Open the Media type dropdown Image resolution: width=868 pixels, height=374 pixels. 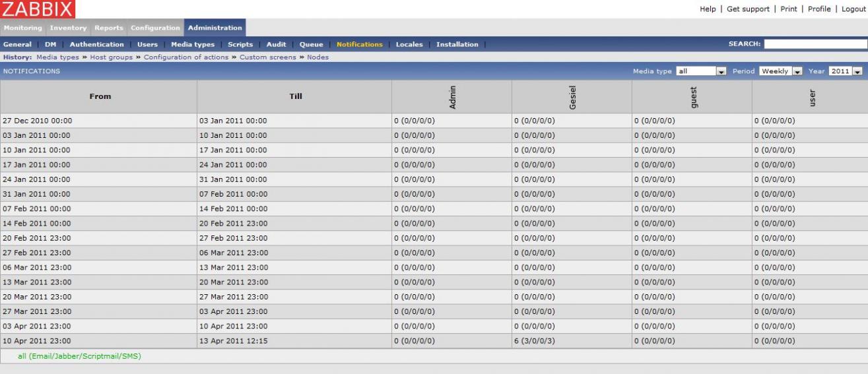coord(700,71)
